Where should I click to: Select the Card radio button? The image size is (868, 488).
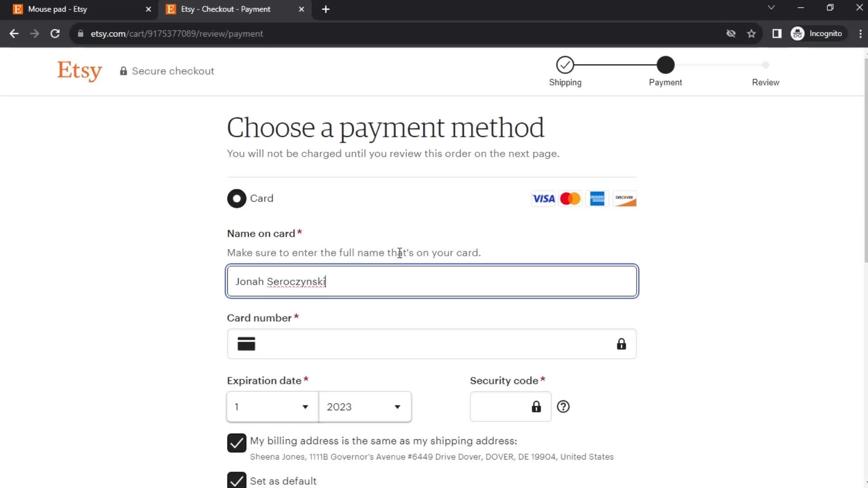(x=237, y=198)
